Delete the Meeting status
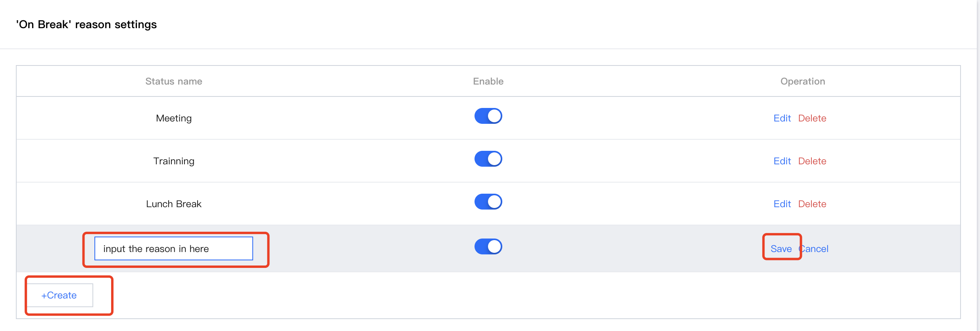980x331 pixels. pos(812,118)
